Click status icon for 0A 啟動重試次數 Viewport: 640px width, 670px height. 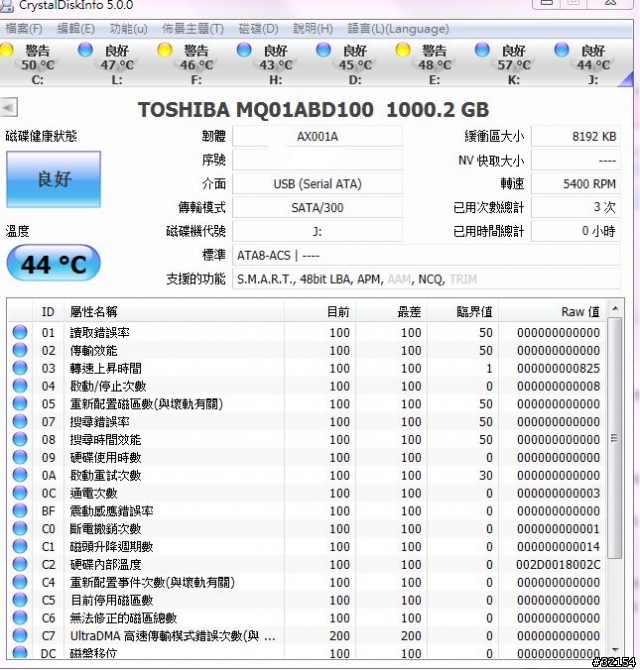coord(20,475)
